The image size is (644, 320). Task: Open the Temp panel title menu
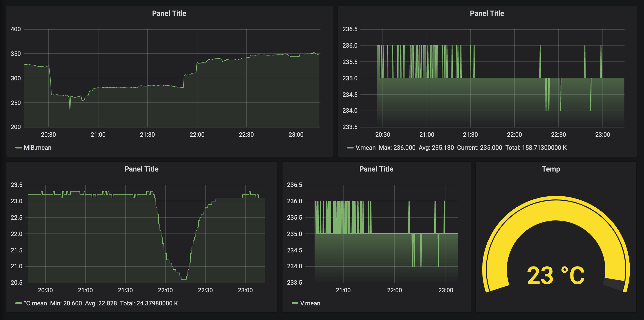[x=551, y=169]
